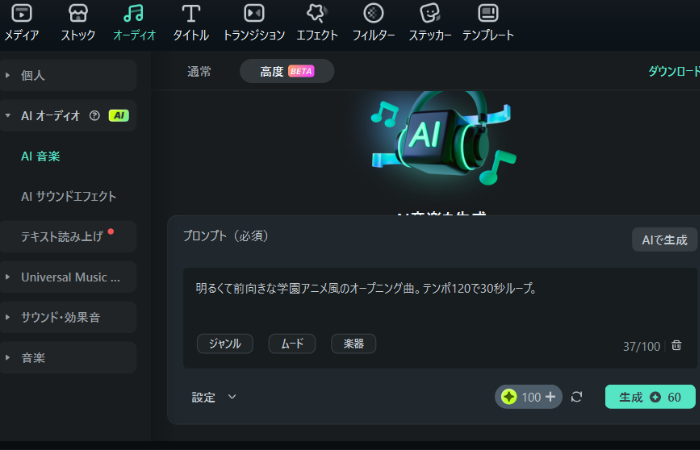Click the help icon beside AI オーディオ
The width and height of the screenshot is (700, 450).
(94, 116)
